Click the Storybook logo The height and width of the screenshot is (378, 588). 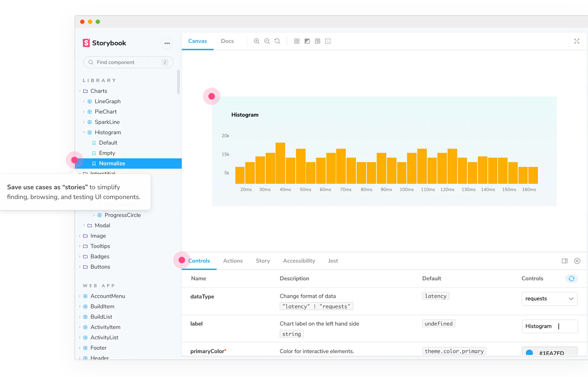click(x=105, y=43)
